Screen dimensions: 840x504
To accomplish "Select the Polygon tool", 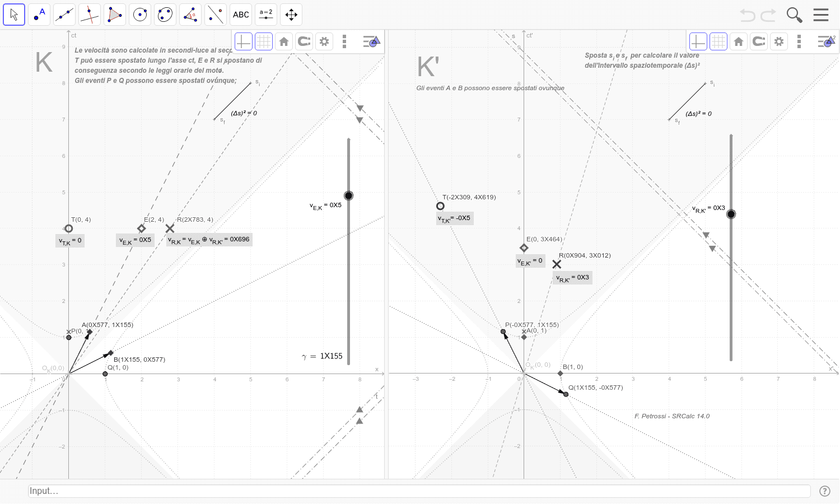I will [115, 15].
